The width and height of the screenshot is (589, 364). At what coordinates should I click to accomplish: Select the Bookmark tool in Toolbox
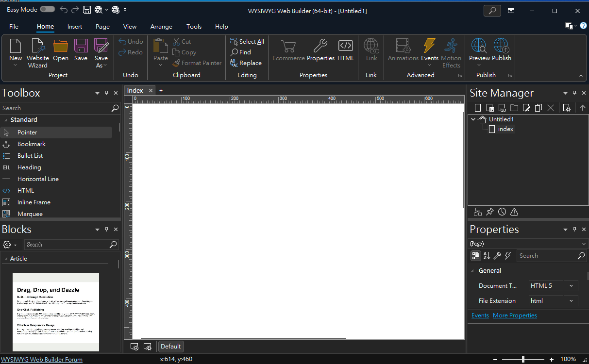[31, 144]
